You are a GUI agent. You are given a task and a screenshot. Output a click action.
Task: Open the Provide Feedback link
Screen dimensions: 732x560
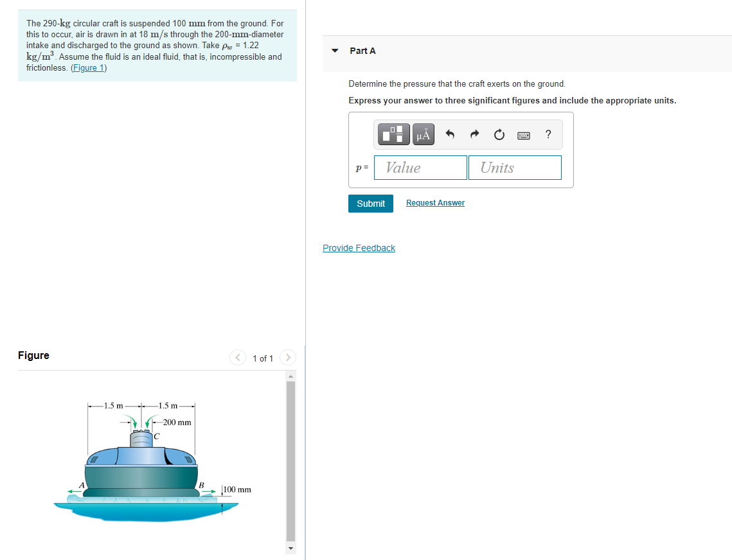click(359, 248)
